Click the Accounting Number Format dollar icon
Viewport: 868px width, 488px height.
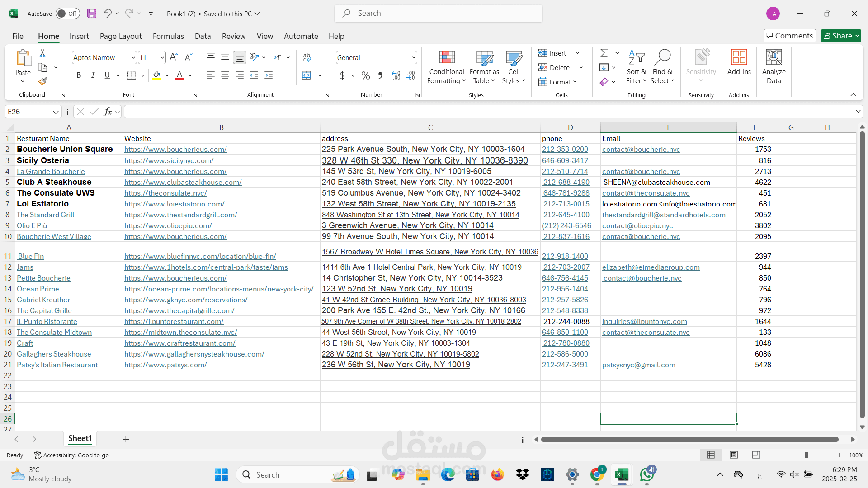342,75
